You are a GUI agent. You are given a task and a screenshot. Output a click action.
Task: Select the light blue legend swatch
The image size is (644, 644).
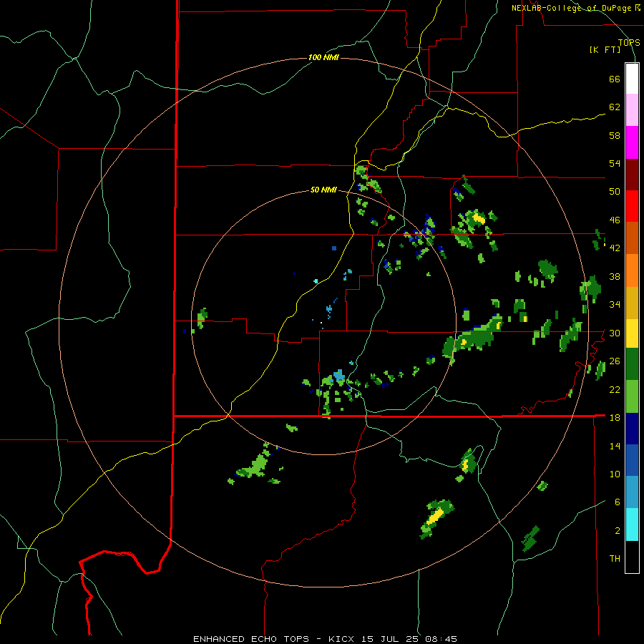click(632, 492)
